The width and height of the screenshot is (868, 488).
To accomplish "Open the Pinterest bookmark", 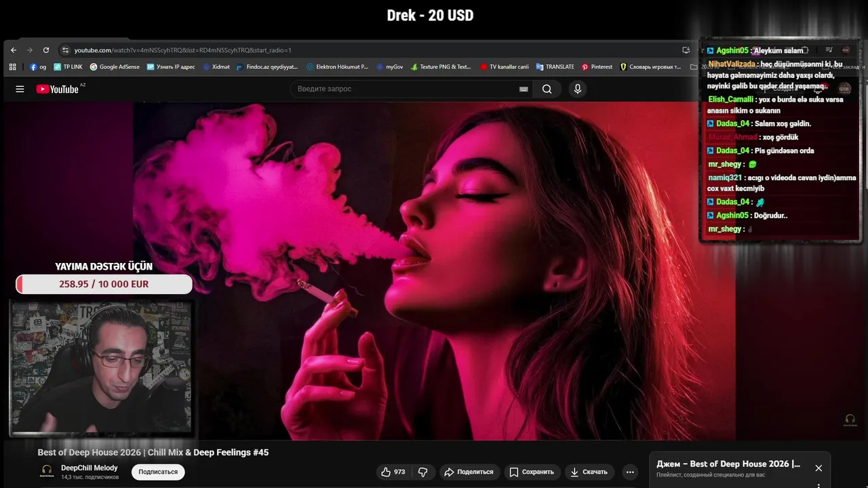I will point(597,67).
